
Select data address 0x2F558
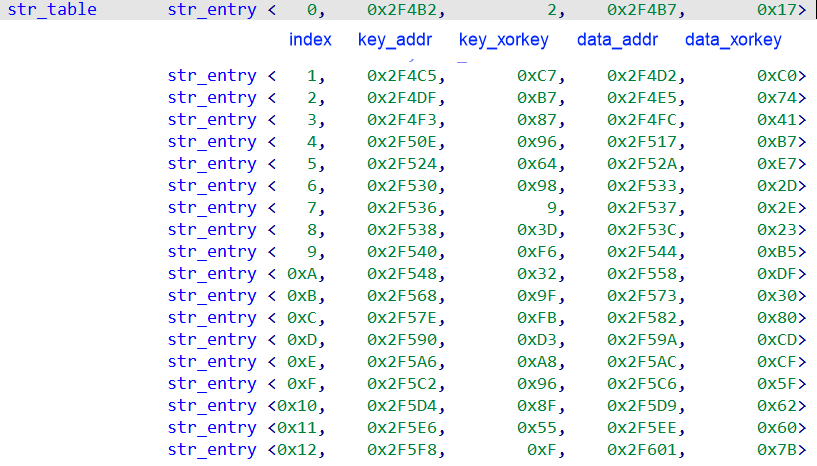pyautogui.click(x=641, y=273)
